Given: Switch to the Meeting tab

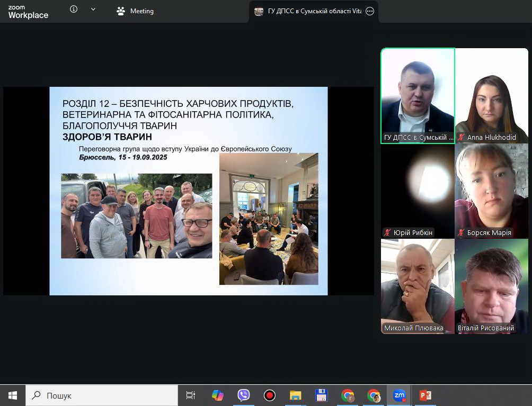Looking at the screenshot, I should click(136, 11).
